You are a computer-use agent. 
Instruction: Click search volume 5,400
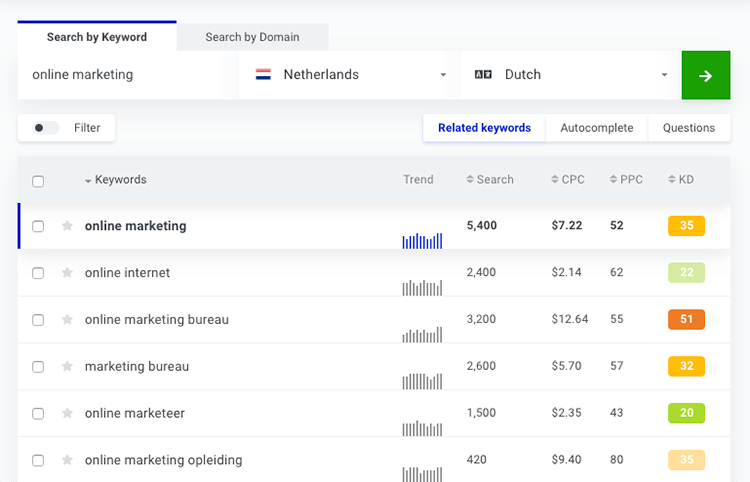click(482, 226)
